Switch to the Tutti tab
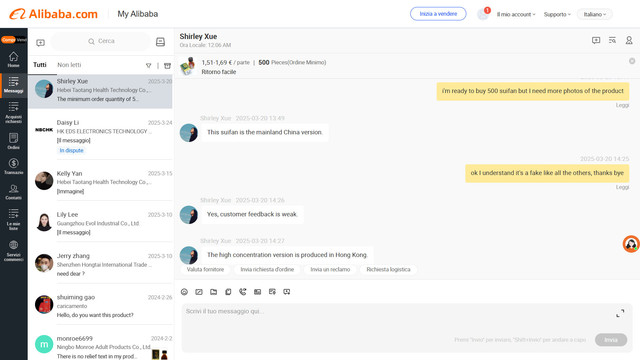This screenshot has height=360, width=640. point(40,65)
